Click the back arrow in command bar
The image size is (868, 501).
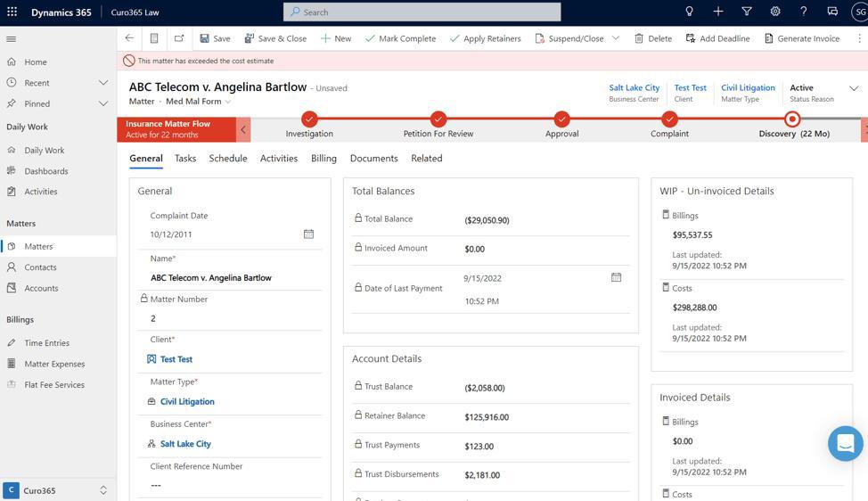(x=130, y=38)
